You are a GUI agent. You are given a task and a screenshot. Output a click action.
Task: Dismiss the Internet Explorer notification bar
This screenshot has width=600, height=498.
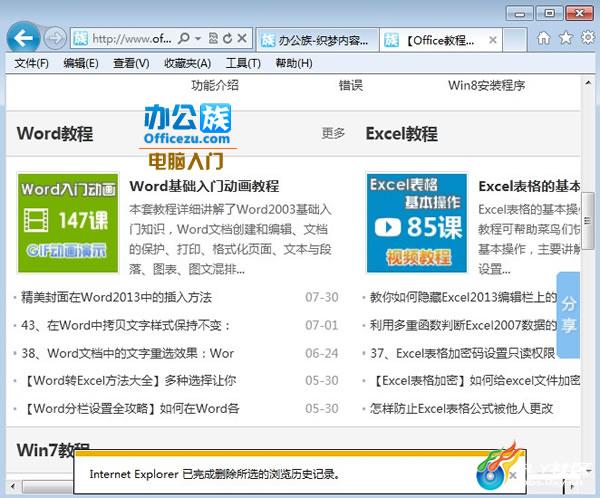[513, 475]
